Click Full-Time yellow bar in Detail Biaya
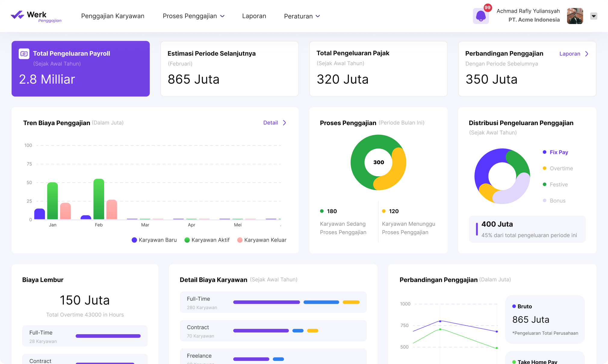Viewport: 608px width, 364px height. pos(351,302)
